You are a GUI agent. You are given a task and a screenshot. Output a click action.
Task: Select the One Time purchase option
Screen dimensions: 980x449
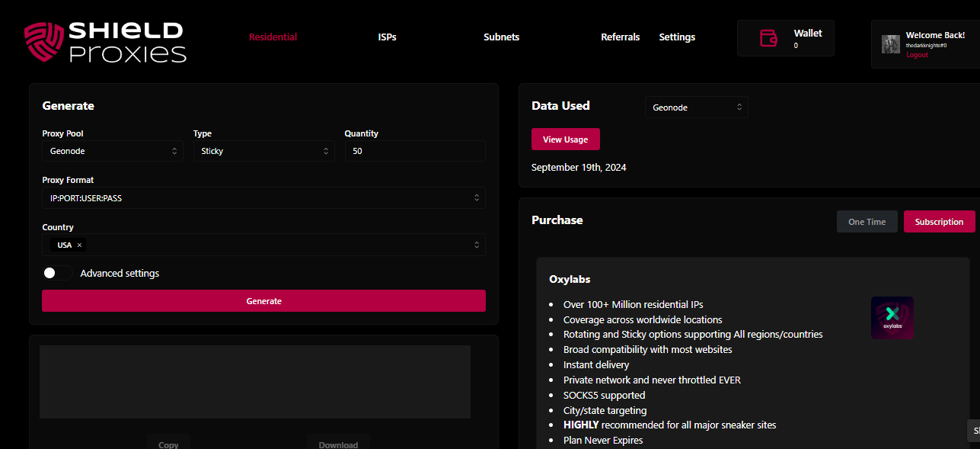(867, 222)
